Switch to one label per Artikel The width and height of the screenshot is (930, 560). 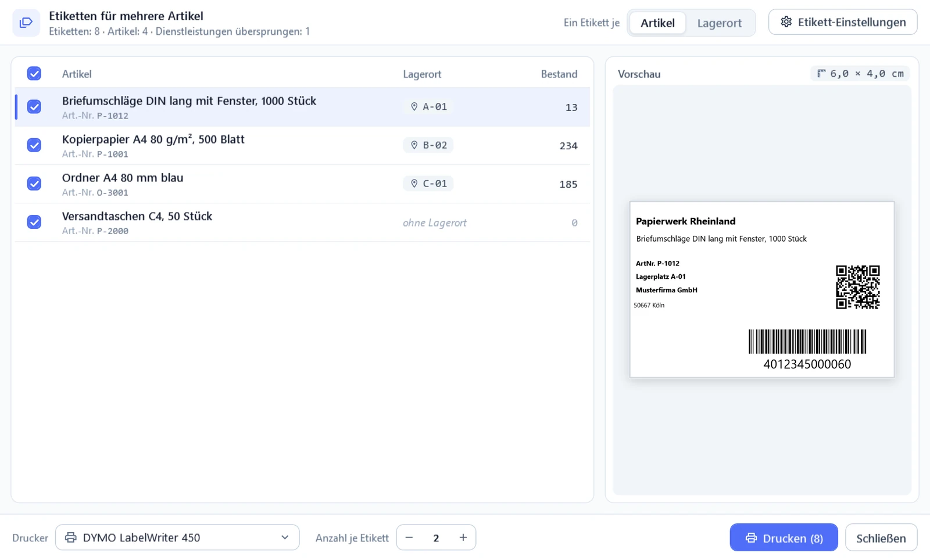pyautogui.click(x=657, y=23)
